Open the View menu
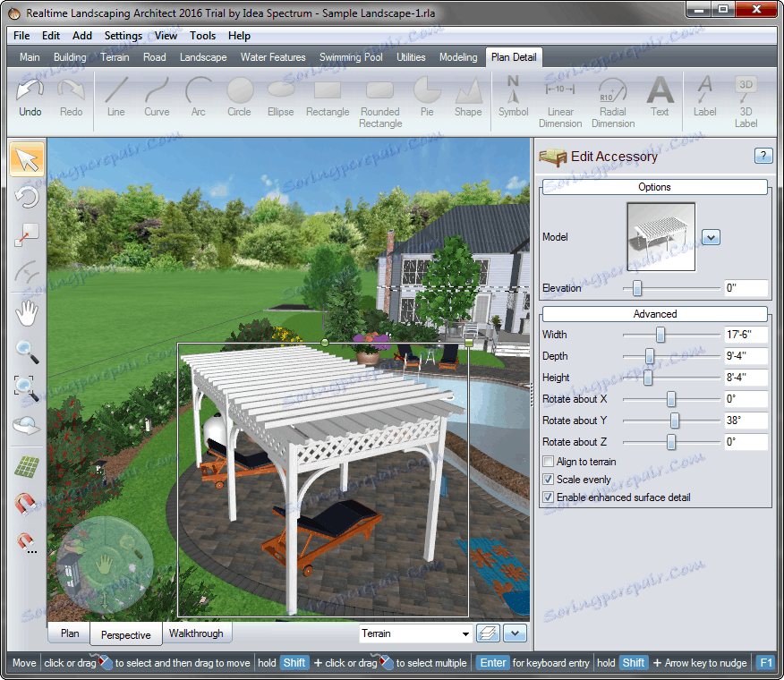Screen dimensions: 784x680 pos(166,36)
